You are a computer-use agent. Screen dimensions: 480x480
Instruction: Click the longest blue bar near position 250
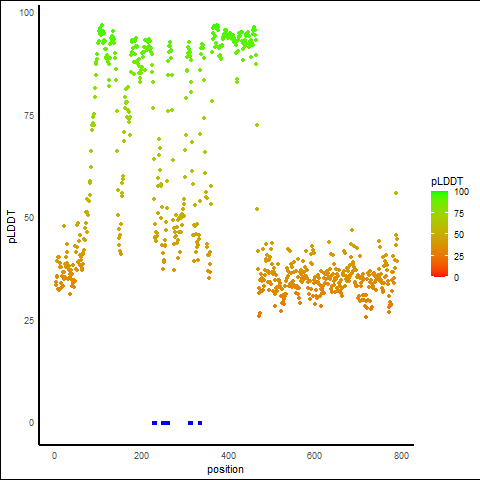166,423
